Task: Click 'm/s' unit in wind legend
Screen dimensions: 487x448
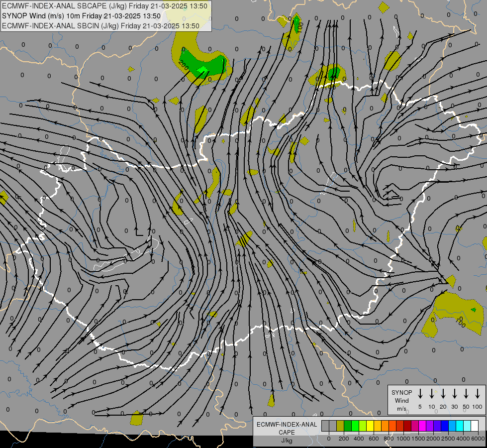Action: click(401, 409)
